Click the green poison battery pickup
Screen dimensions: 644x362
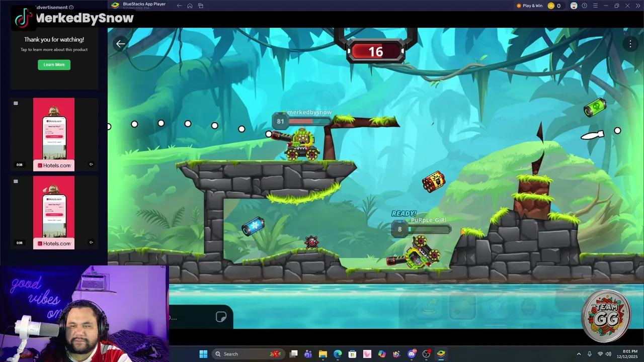[595, 108]
